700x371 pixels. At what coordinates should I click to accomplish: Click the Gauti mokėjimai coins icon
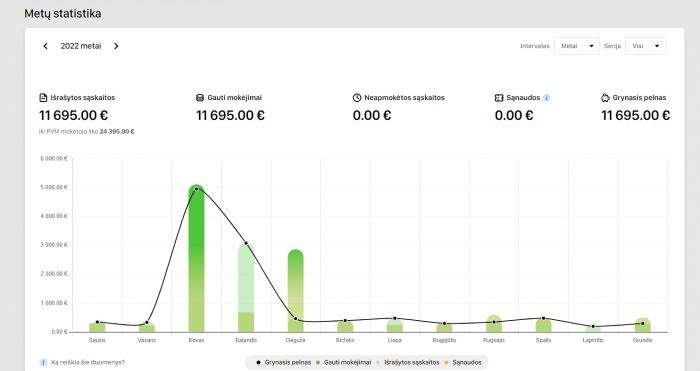(200, 98)
